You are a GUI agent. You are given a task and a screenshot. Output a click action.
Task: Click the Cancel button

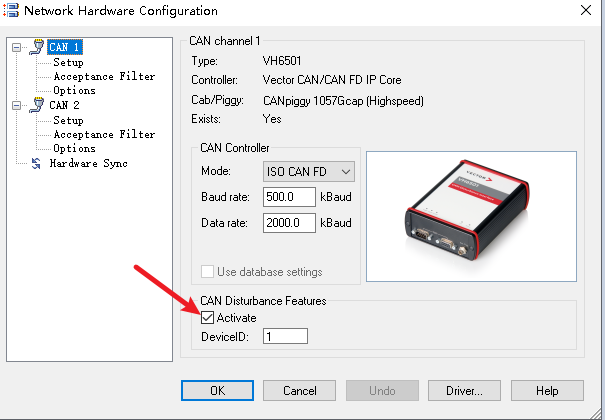point(299,391)
